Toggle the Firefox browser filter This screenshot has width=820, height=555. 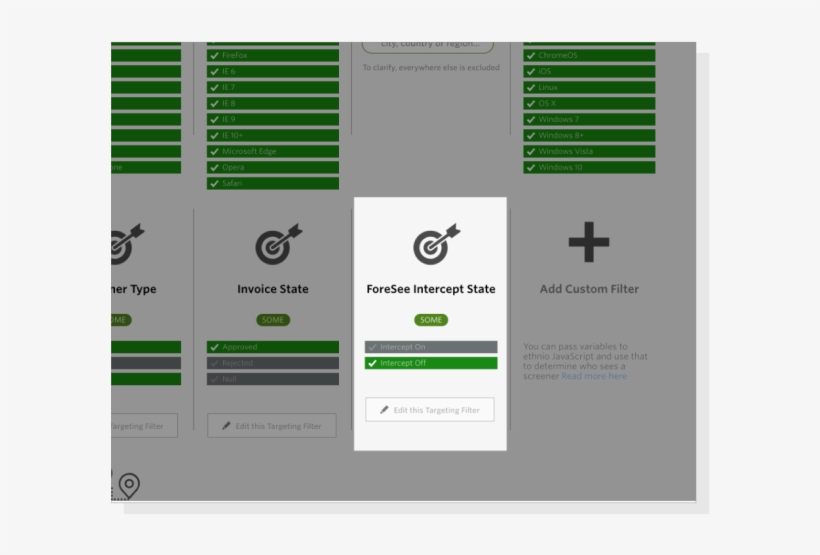(x=272, y=55)
